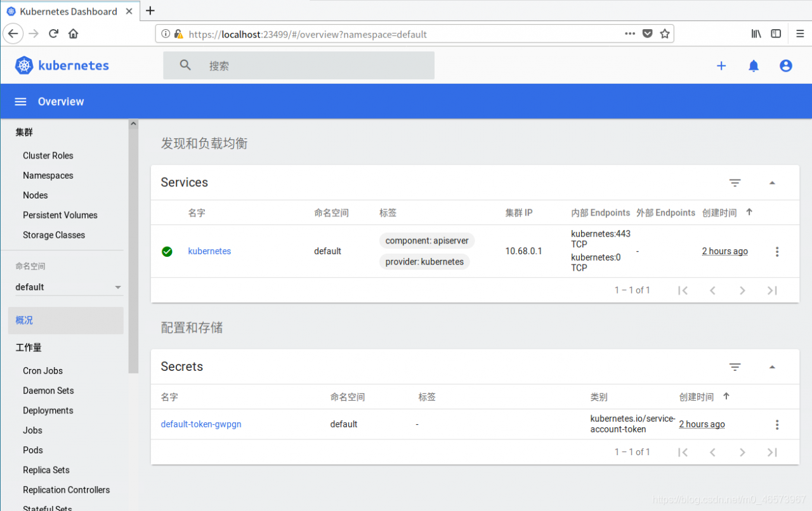Open Replica Sets in sidebar
Screen dimensions: 812x511
click(x=46, y=470)
